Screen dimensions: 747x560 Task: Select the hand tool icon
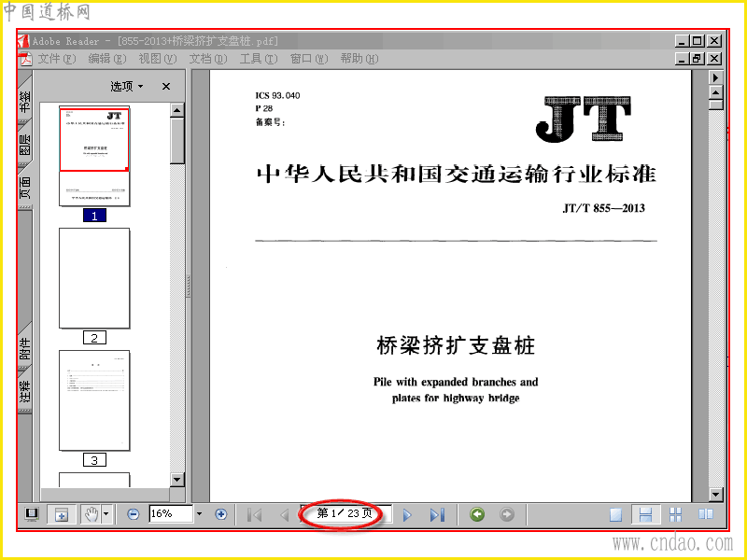91,514
